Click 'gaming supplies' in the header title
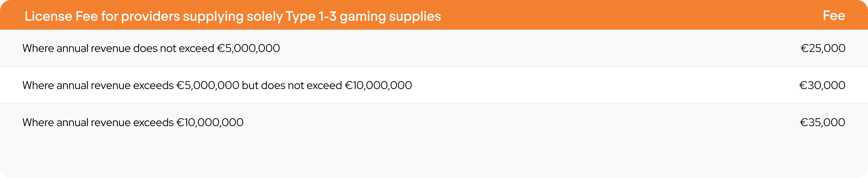Viewport: 868px width, 178px height. pos(390,16)
